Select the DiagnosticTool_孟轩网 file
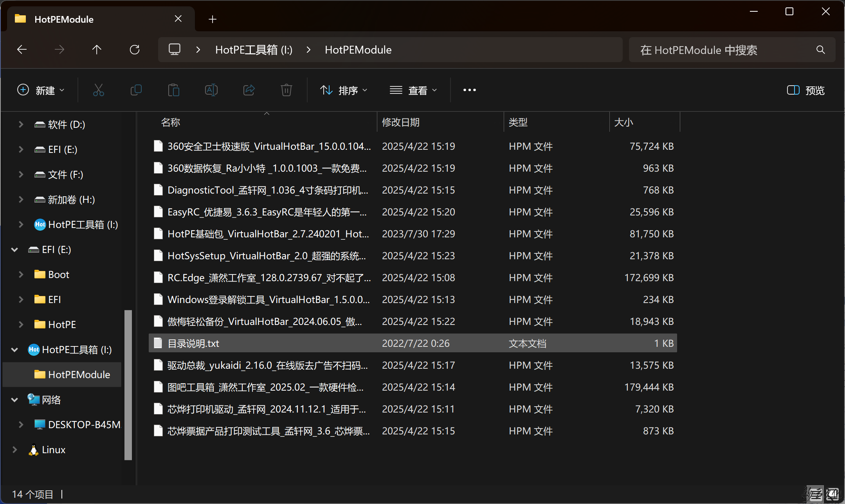The image size is (845, 504). tap(413, 190)
